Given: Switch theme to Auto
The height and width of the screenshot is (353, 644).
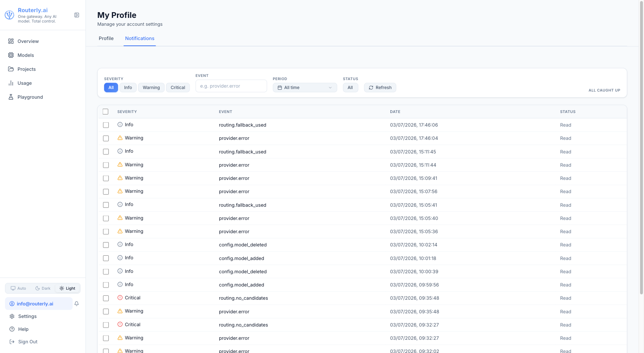Looking at the screenshot, I should pos(18,288).
